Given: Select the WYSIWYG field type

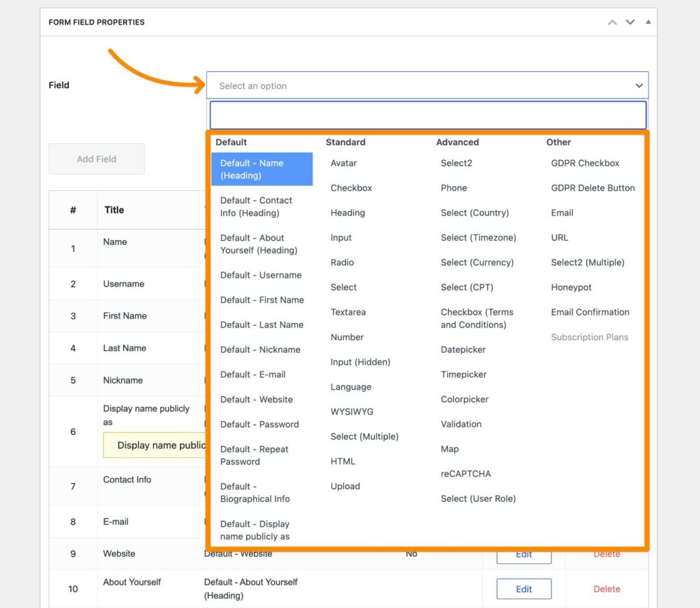Looking at the screenshot, I should [x=352, y=412].
